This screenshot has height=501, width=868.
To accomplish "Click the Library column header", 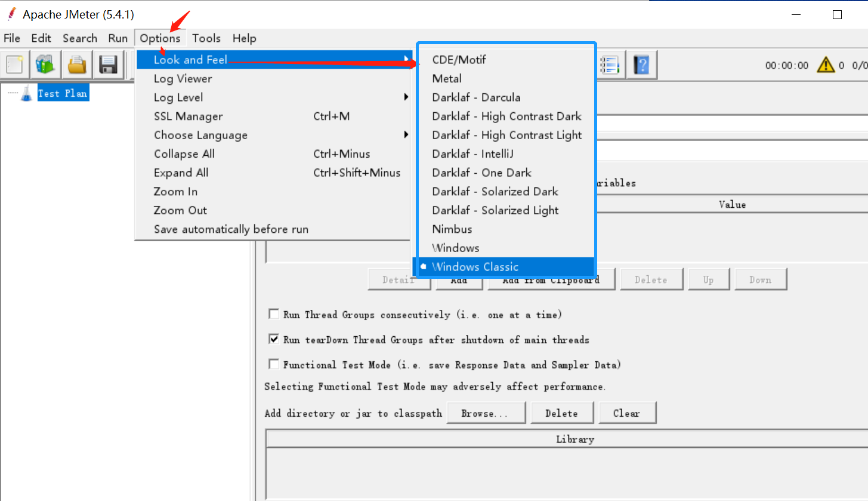I will coord(575,439).
